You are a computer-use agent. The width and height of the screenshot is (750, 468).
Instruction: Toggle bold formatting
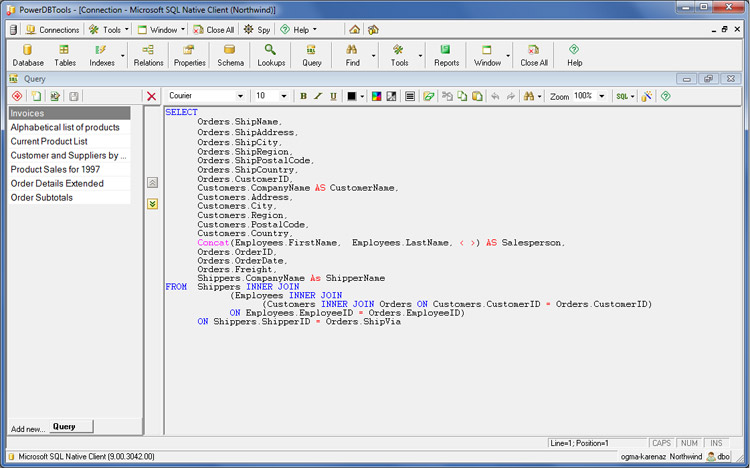[303, 96]
